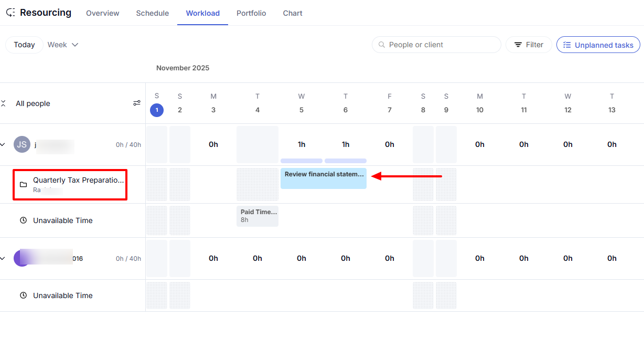
Task: Click the magnifier icon in the search field
Action: [381, 45]
